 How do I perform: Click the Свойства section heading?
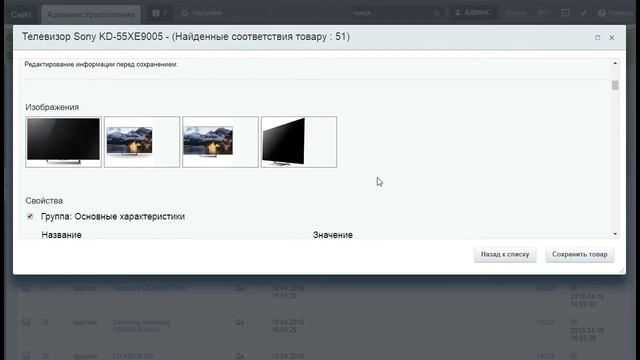point(44,201)
